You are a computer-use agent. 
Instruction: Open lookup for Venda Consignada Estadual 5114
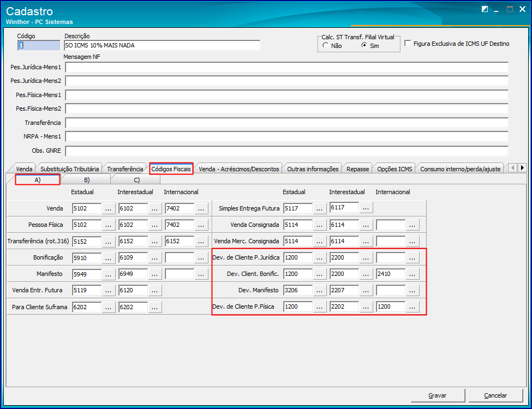tap(319, 225)
